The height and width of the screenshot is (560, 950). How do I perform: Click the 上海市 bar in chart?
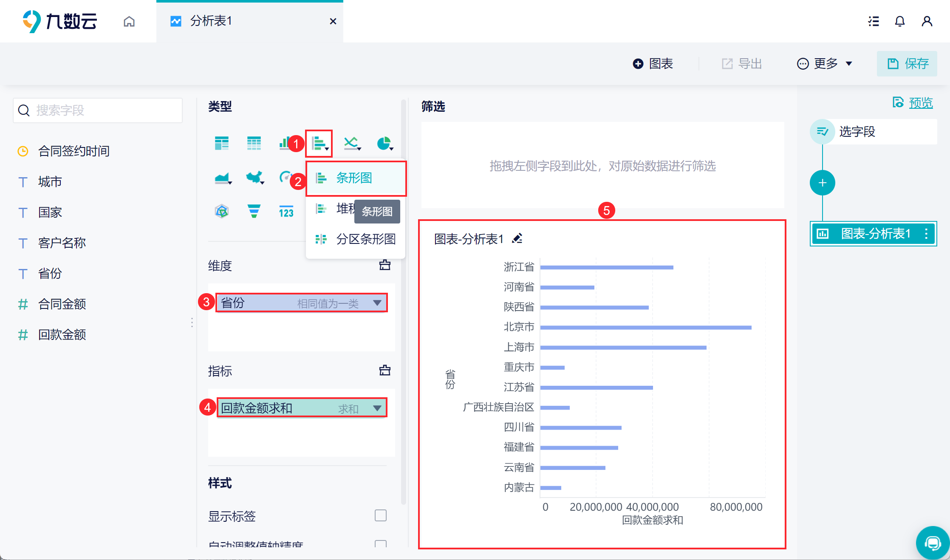(x=623, y=348)
